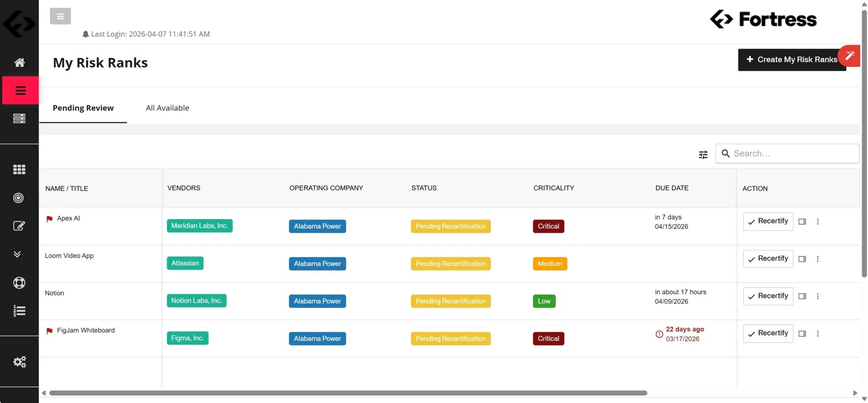
Task: Open more options menu for Loom Video App row
Action: (x=817, y=259)
